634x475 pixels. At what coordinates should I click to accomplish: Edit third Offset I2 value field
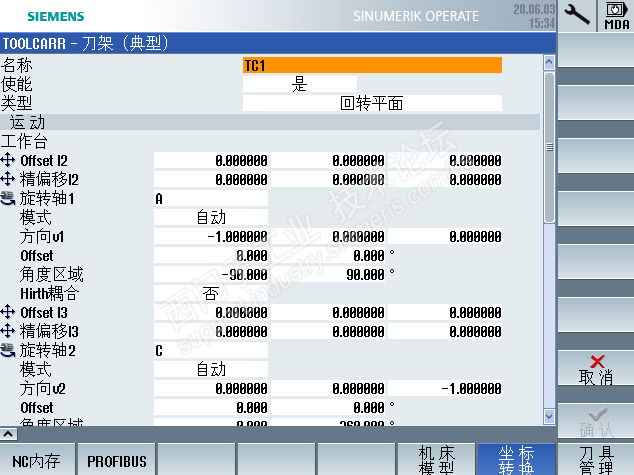445,160
